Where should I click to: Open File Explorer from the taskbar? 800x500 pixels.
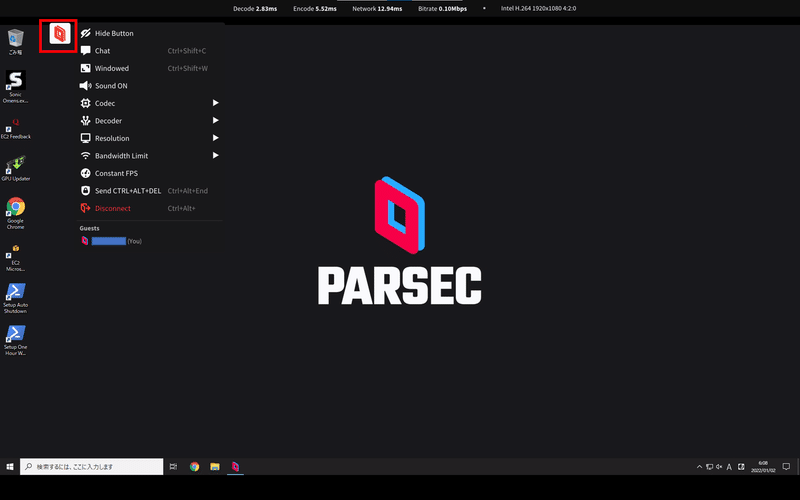pos(215,466)
